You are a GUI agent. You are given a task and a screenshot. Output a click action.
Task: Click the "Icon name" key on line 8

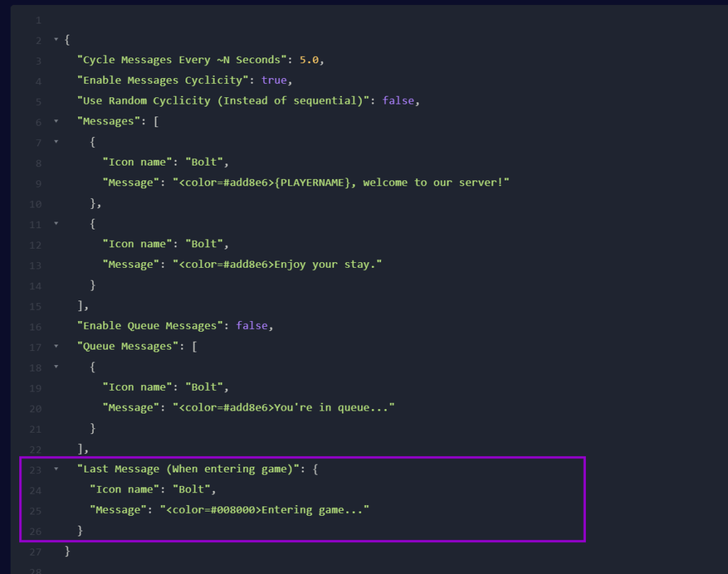tap(137, 162)
